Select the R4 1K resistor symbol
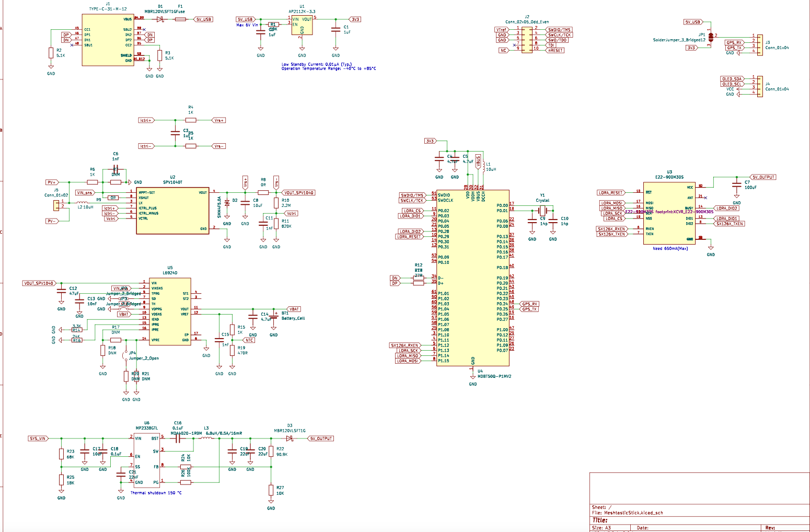 coord(191,120)
